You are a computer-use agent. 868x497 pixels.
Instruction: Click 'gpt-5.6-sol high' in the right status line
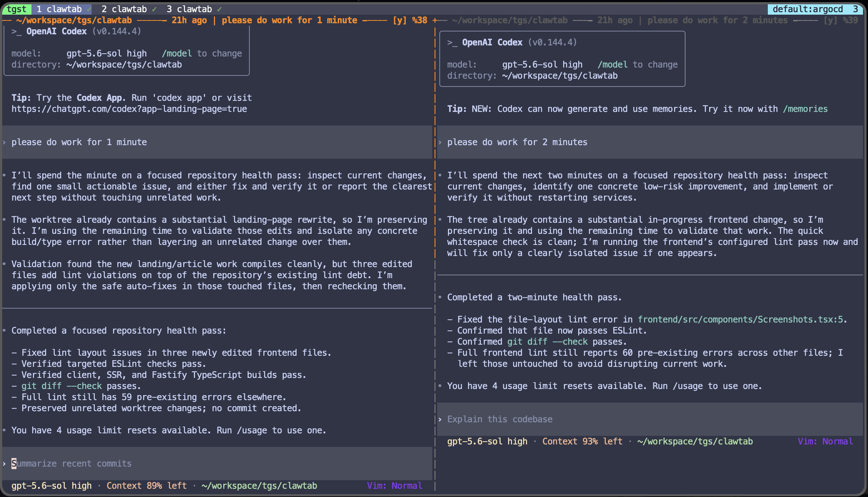(487, 441)
